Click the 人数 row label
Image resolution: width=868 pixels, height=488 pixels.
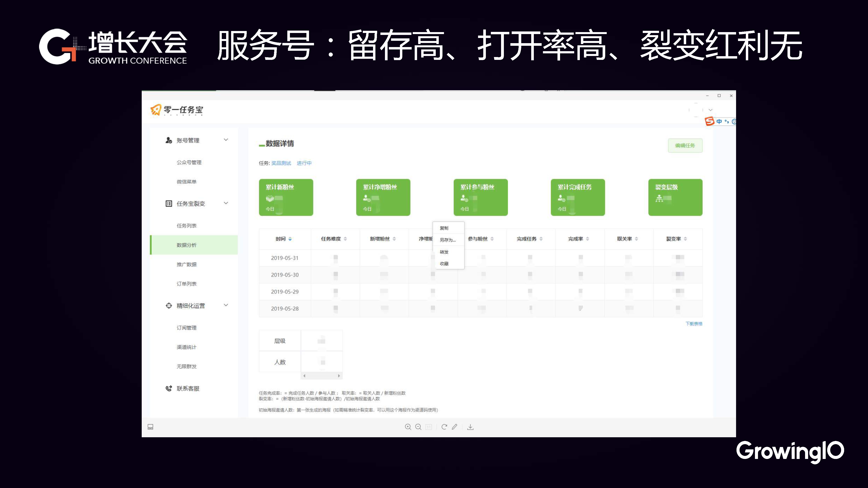pyautogui.click(x=280, y=362)
